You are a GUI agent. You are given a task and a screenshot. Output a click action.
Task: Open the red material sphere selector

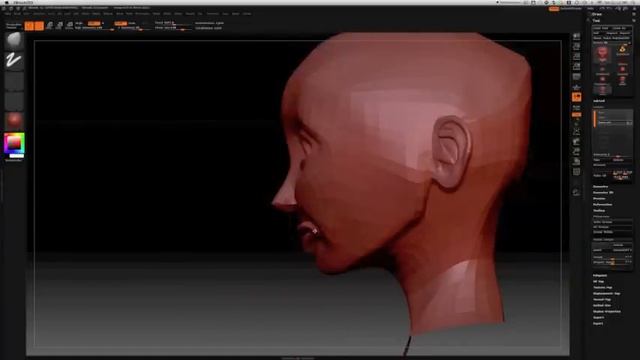(14, 121)
